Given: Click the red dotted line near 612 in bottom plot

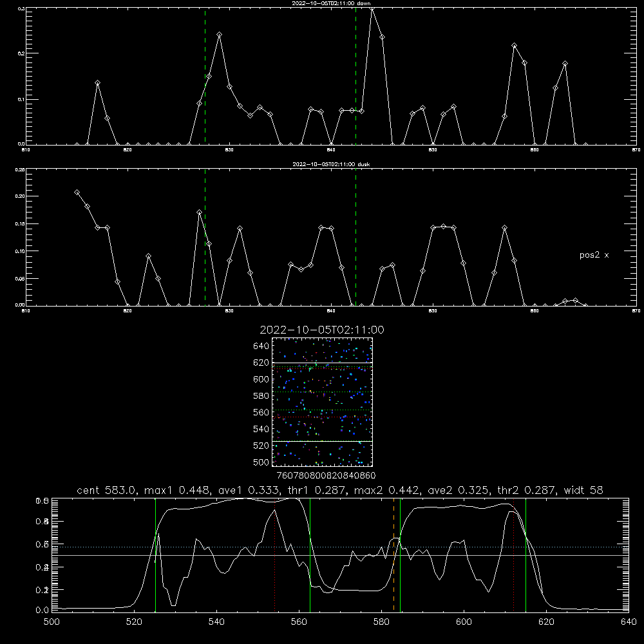Looking at the screenshot, I should point(513,554).
